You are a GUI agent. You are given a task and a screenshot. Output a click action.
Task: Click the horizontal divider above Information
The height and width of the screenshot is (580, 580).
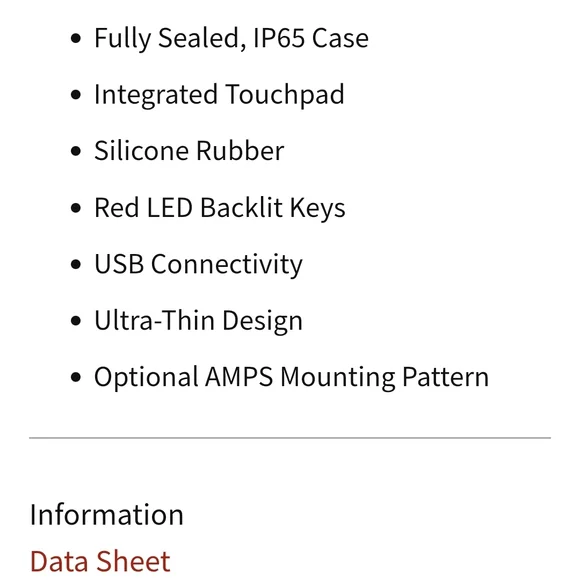290,438
